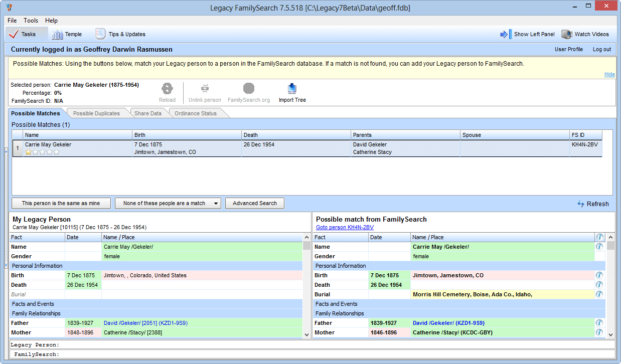
Task: Click scroll down arrow in FamilySearch panel
Action: (610, 334)
